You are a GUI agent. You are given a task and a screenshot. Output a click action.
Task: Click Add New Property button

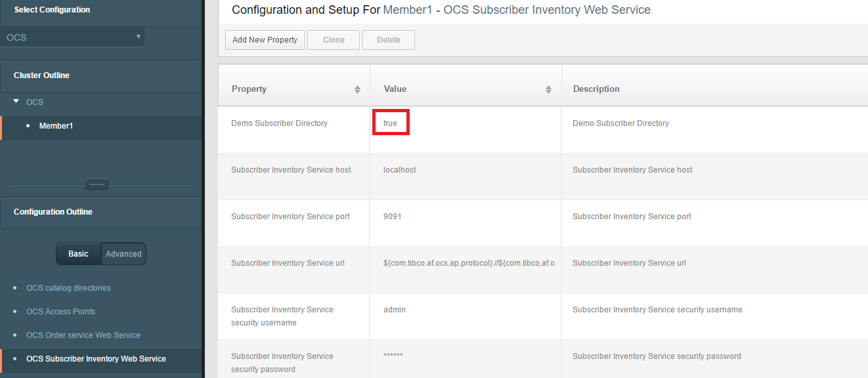click(265, 40)
